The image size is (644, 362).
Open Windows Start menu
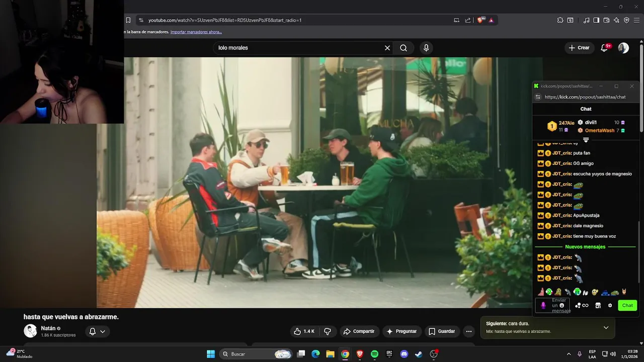point(211,354)
